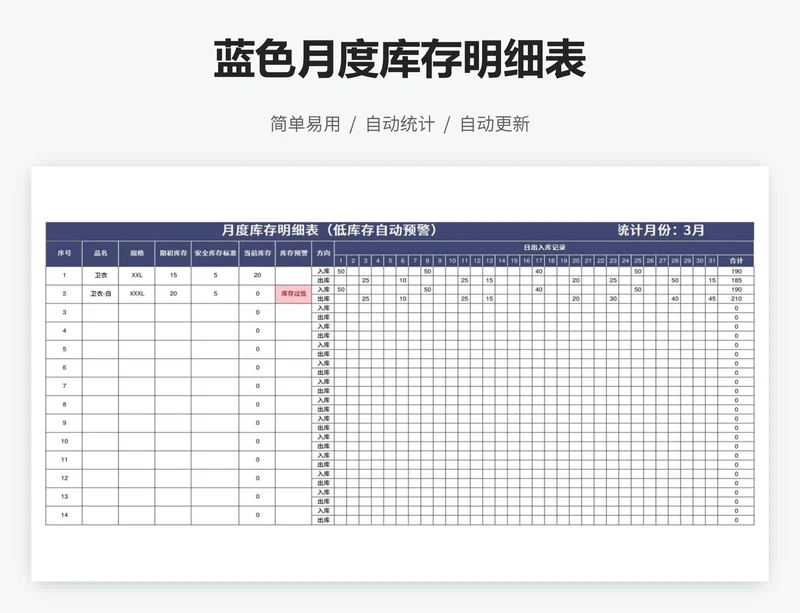
Task: Select the day 31 column header
Action: click(712, 261)
